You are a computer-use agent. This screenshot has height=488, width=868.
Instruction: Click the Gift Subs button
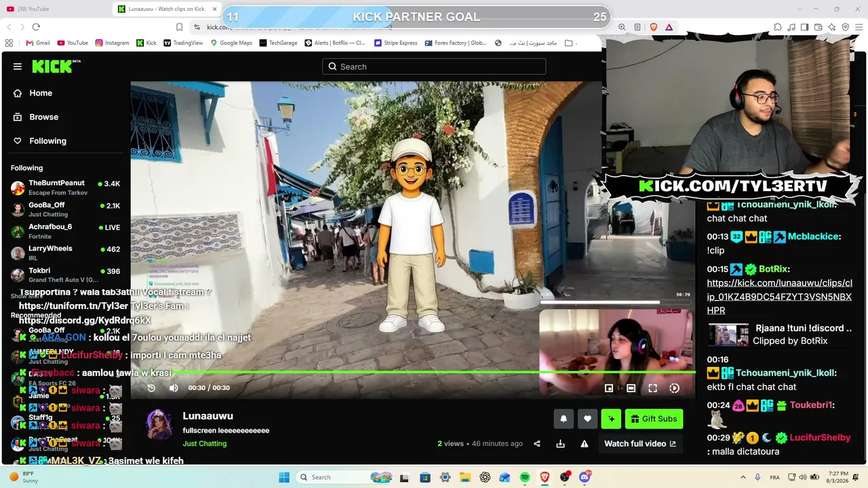654,419
